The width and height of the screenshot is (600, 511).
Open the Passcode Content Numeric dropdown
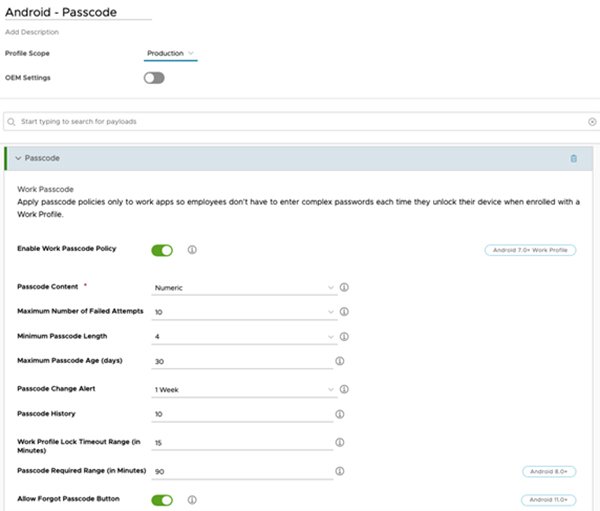click(x=243, y=288)
